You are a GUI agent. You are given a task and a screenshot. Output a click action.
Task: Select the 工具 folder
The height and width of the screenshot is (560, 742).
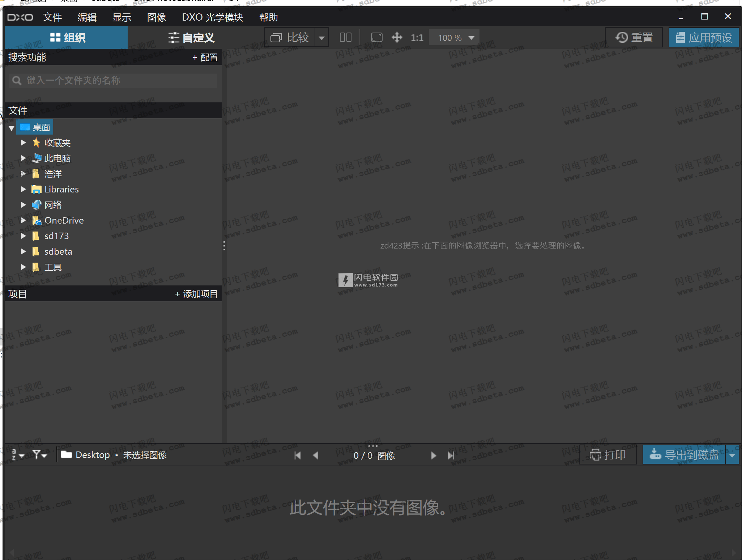[x=53, y=267]
